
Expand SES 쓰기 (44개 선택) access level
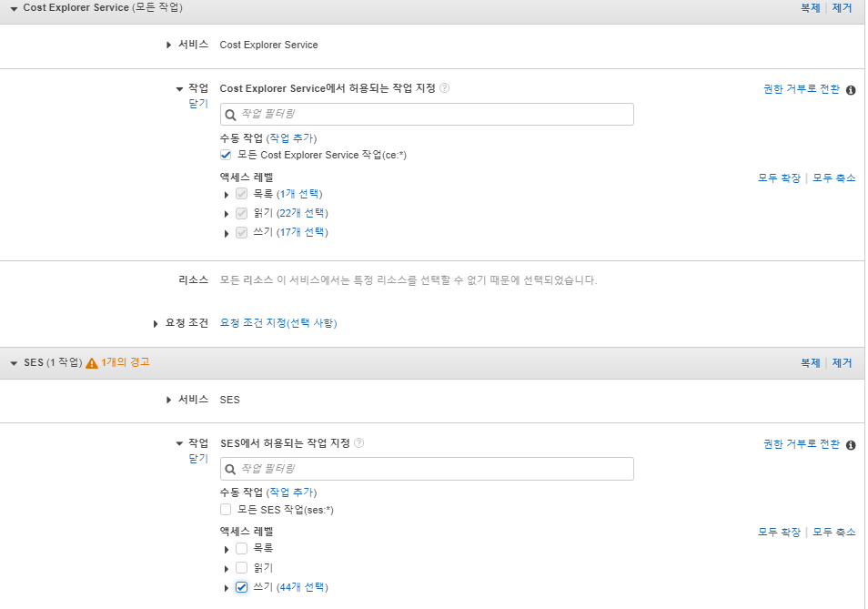(x=227, y=588)
